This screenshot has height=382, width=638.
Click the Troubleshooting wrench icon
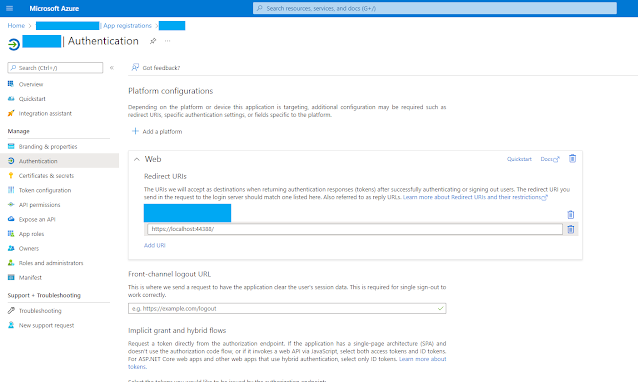click(11, 310)
